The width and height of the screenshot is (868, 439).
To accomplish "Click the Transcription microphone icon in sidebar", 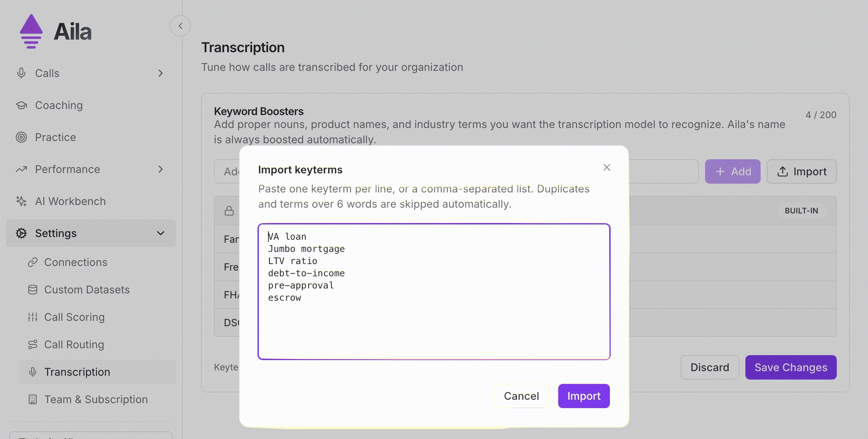I will coord(33,372).
